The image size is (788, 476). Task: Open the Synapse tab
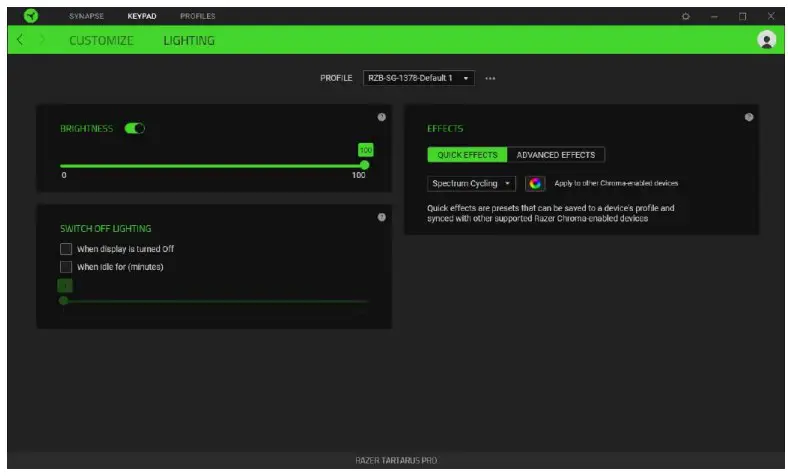86,16
